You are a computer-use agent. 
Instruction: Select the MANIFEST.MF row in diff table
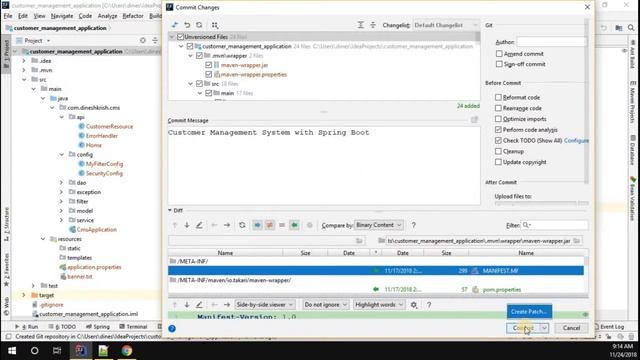pos(376,271)
